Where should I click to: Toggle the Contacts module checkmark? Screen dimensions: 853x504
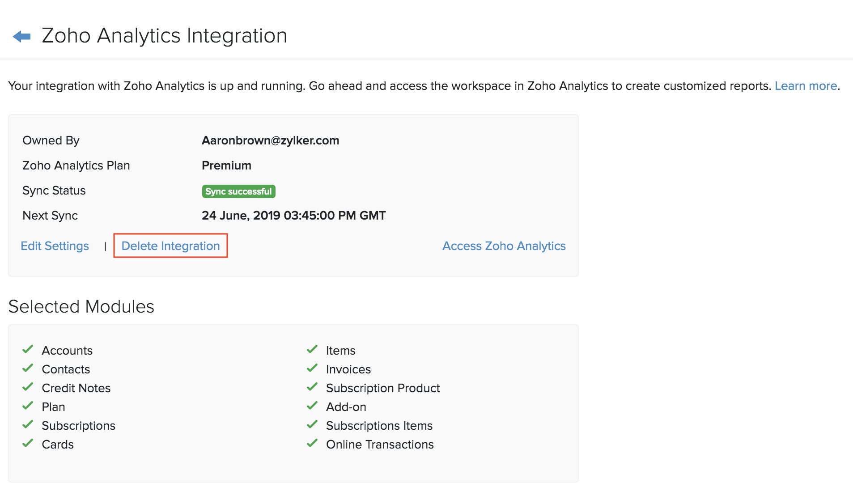pos(28,368)
